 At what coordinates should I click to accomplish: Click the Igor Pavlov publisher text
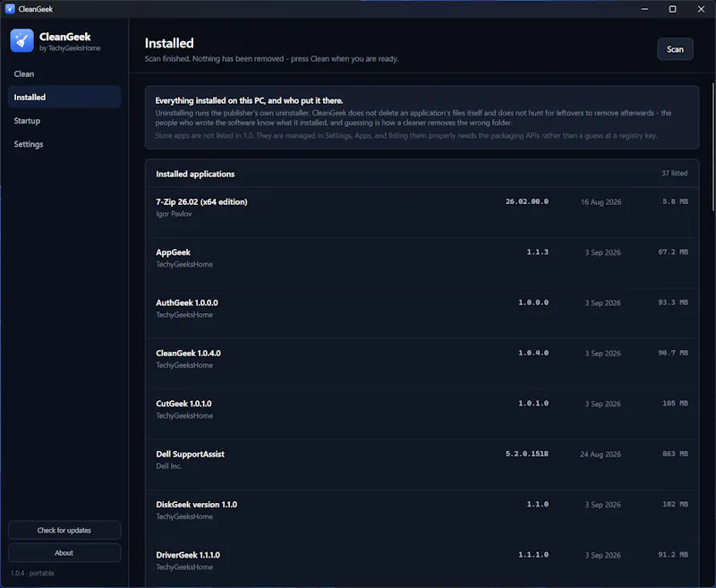(x=174, y=214)
